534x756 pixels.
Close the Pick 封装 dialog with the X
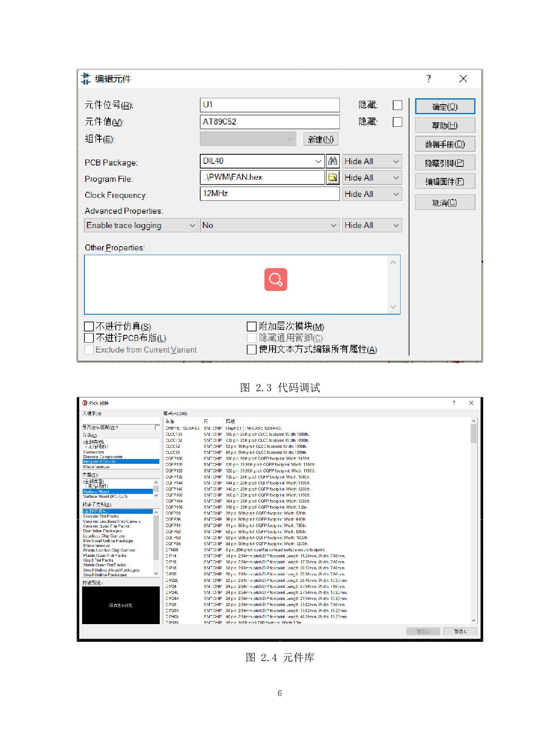471,403
